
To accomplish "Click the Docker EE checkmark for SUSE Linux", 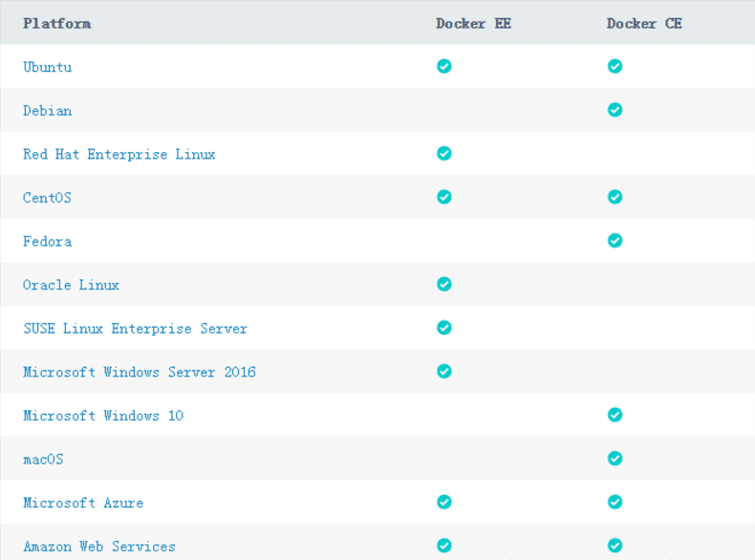I will 444,328.
